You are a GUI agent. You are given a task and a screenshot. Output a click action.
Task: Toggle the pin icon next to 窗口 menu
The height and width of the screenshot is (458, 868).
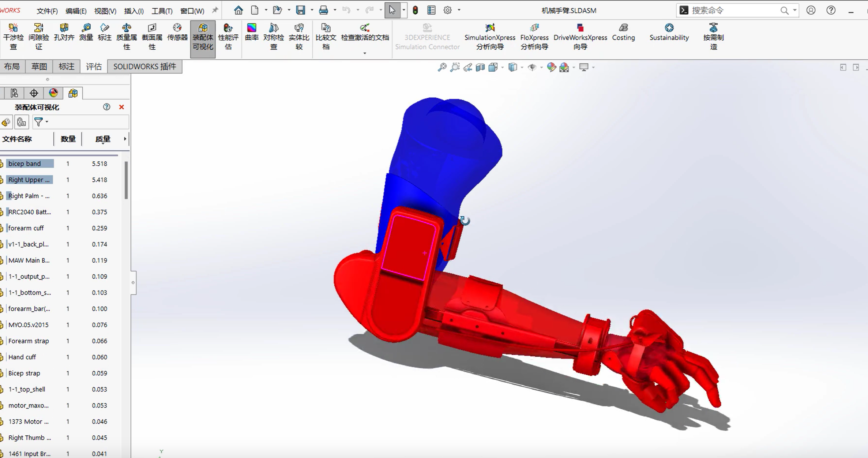tap(215, 10)
